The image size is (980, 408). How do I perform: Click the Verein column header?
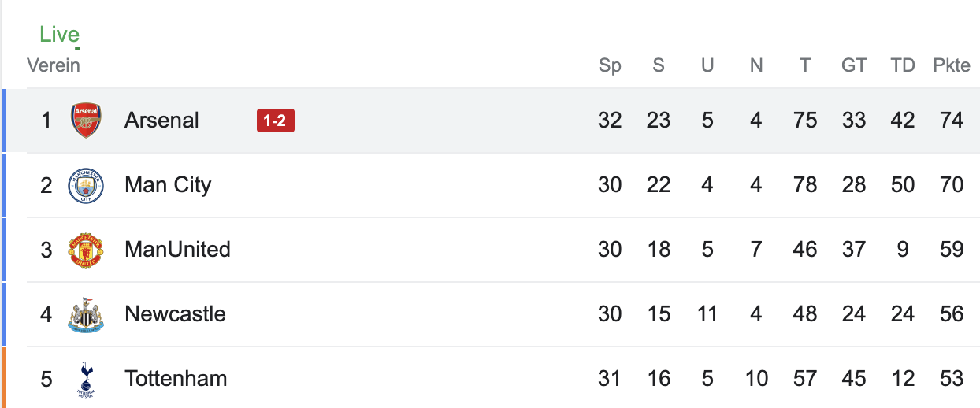click(54, 65)
